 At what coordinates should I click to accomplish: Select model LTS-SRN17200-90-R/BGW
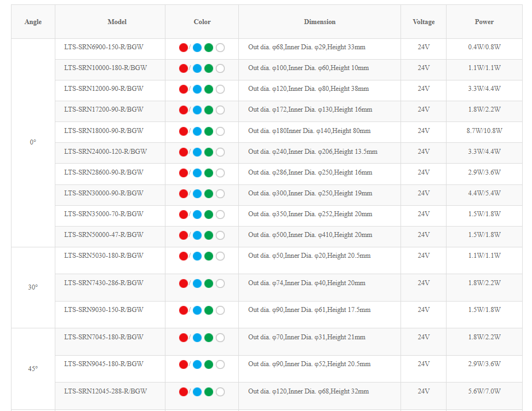tap(104, 109)
